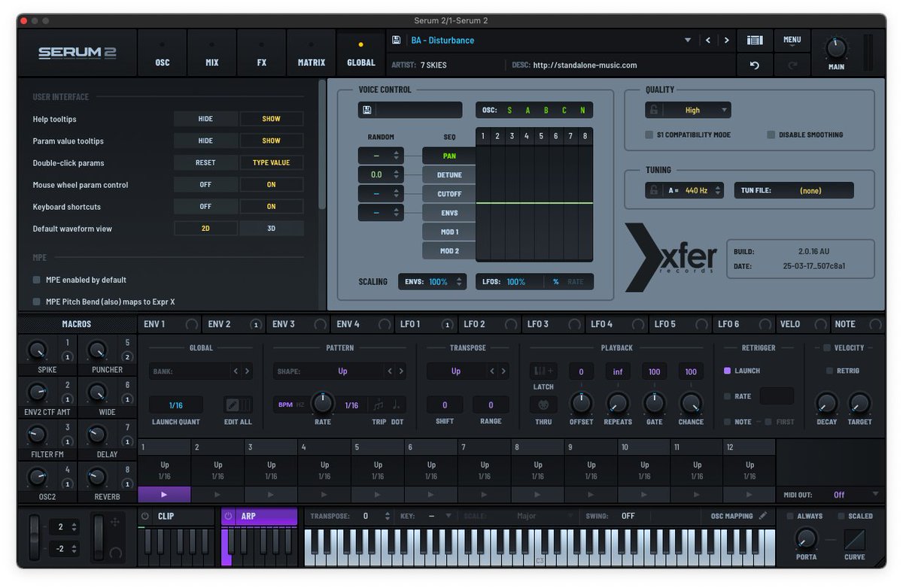903x588 pixels.
Task: Go to next preset arrow
Action: pyautogui.click(x=726, y=40)
